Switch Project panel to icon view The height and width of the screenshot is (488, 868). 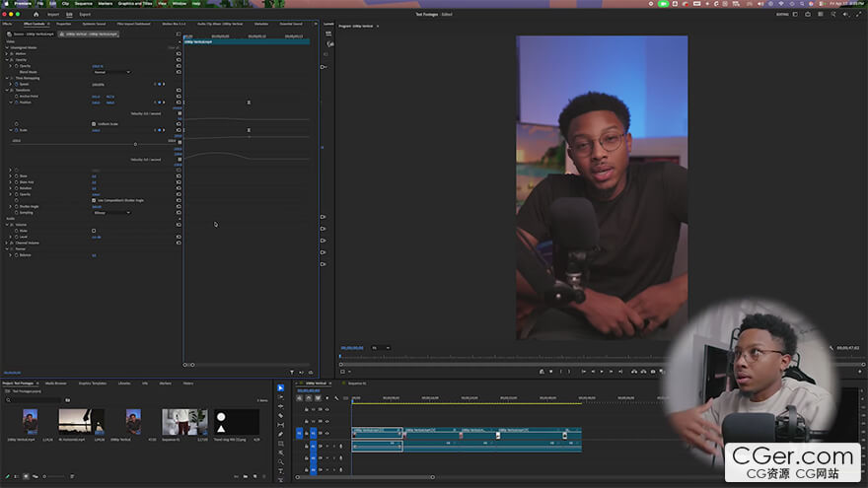(x=26, y=476)
